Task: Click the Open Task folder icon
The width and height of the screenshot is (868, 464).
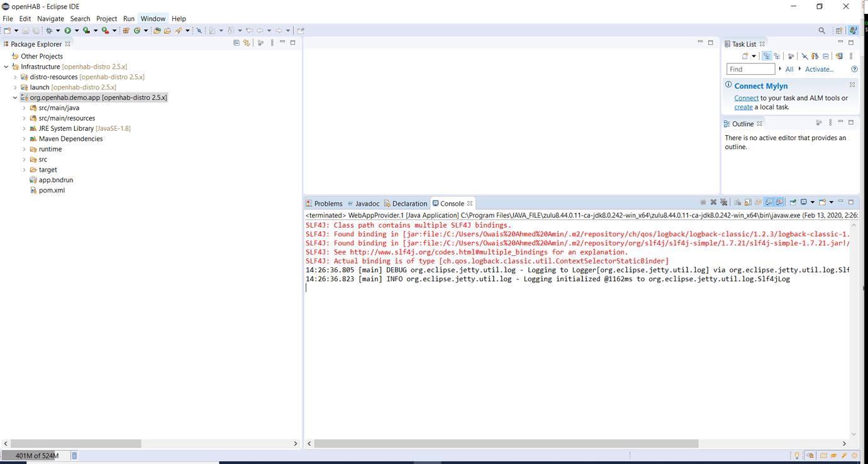Action: click(167, 30)
